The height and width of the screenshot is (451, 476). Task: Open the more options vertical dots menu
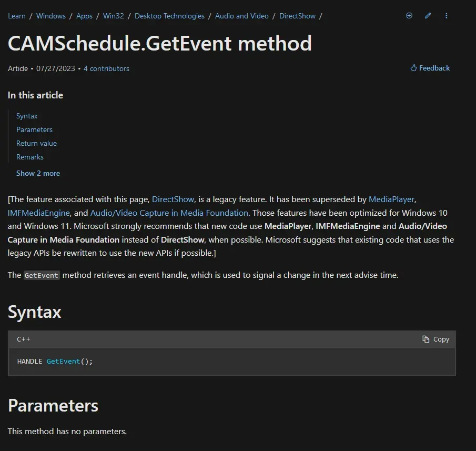pyautogui.click(x=446, y=15)
